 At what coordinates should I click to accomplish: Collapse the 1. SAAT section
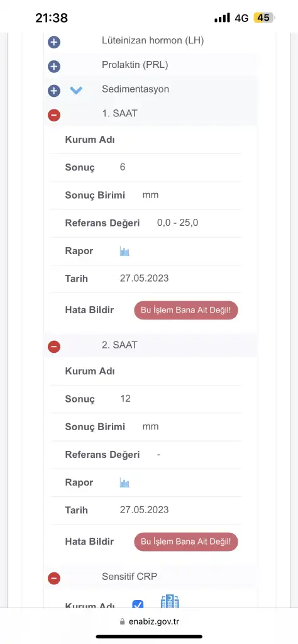coord(54,115)
